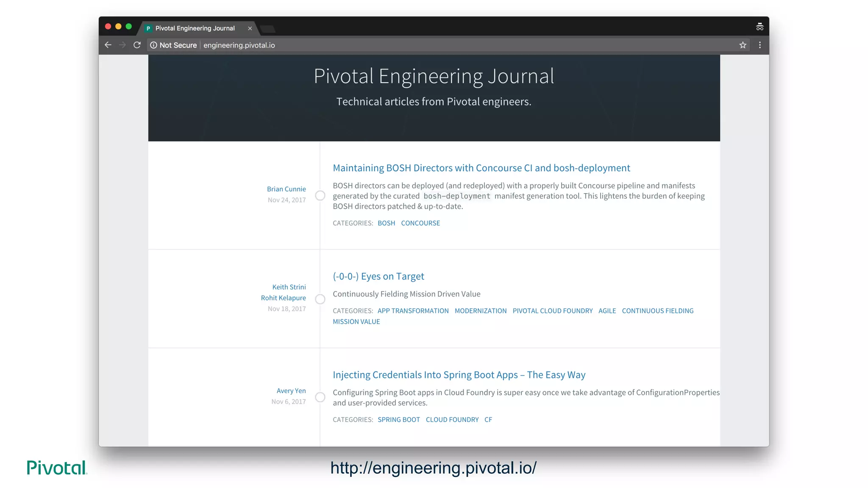
Task: Open the CONTINUOUS FIELDING category
Action: pos(658,311)
